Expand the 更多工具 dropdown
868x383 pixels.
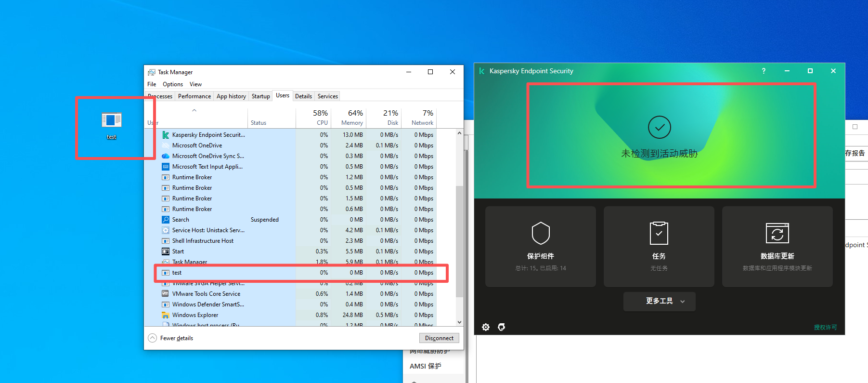tap(660, 301)
